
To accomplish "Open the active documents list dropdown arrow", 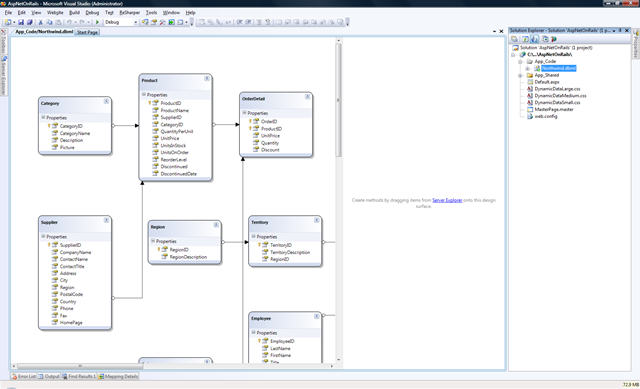I will [x=494, y=31].
